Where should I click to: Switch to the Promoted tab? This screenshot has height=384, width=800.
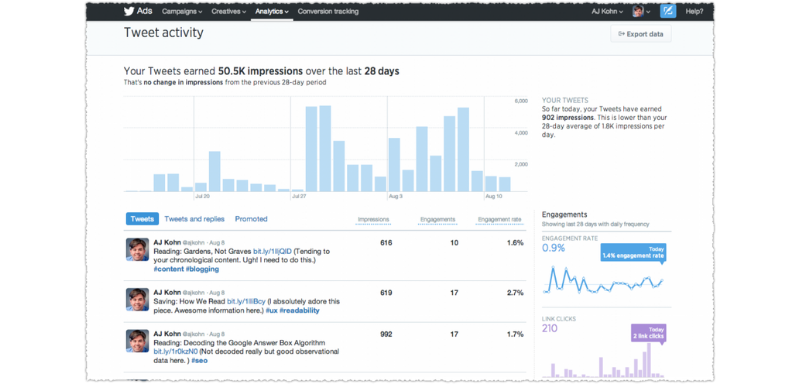tap(251, 219)
